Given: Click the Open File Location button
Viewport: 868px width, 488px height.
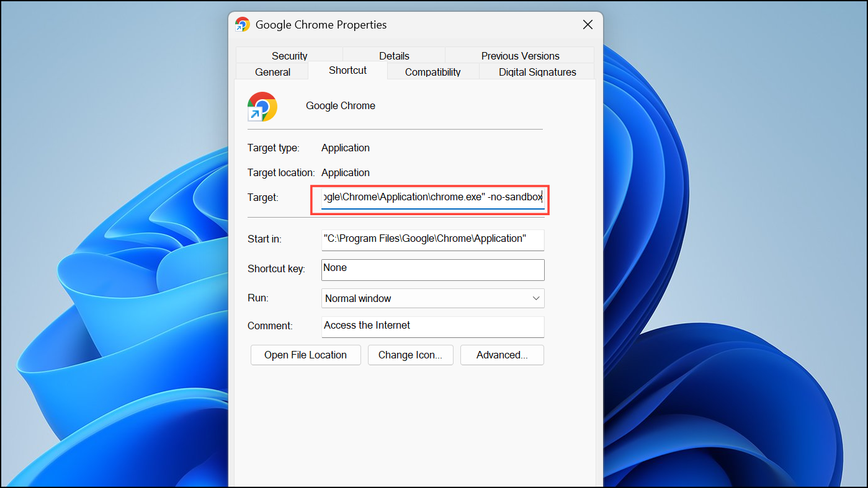Looking at the screenshot, I should click(305, 355).
